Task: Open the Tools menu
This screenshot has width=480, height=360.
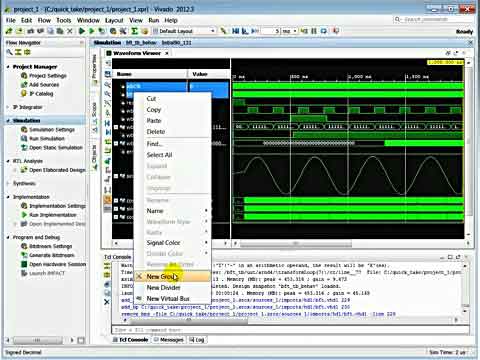Action: (64, 20)
